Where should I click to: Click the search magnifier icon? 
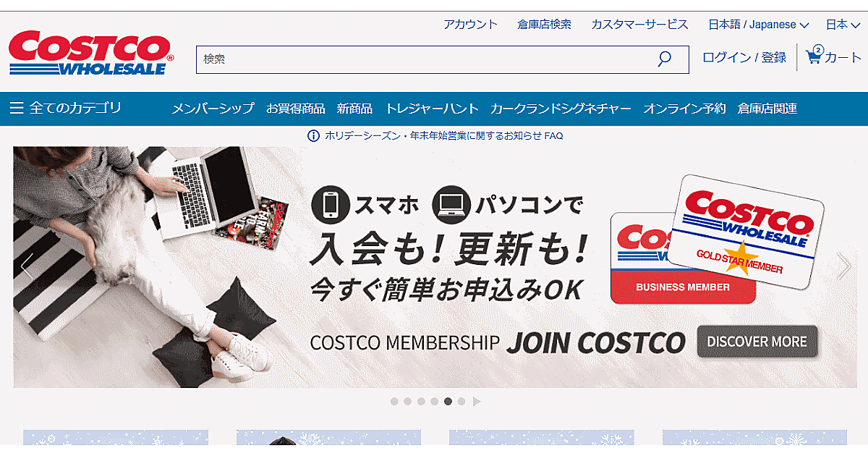tap(664, 59)
